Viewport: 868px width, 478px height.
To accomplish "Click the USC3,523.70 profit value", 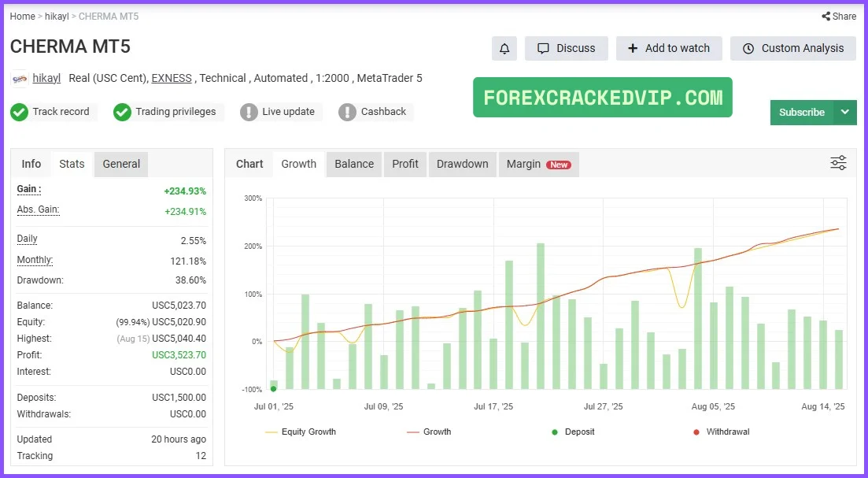I will [179, 355].
